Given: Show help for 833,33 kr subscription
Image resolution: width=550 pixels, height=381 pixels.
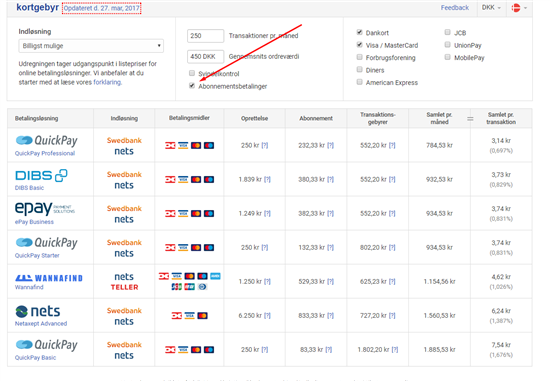Looking at the screenshot, I should (x=330, y=315).
